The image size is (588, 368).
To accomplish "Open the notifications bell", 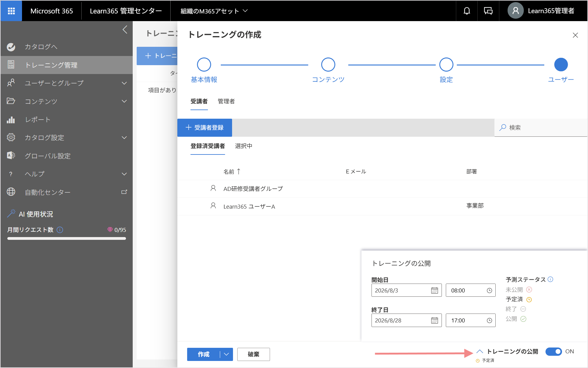I will tap(467, 11).
